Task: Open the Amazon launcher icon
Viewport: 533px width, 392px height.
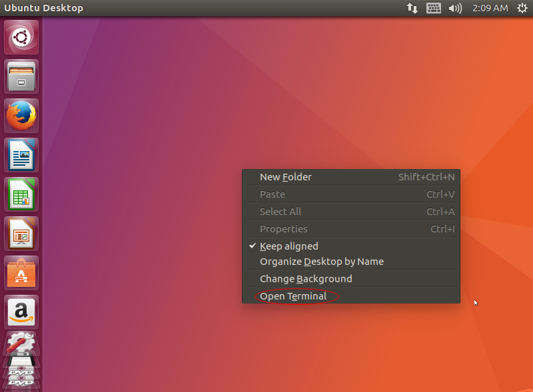Action: (21, 312)
